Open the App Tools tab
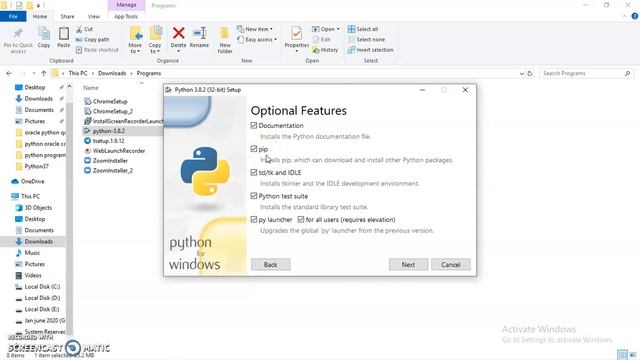The image size is (640, 360). pyautogui.click(x=126, y=16)
